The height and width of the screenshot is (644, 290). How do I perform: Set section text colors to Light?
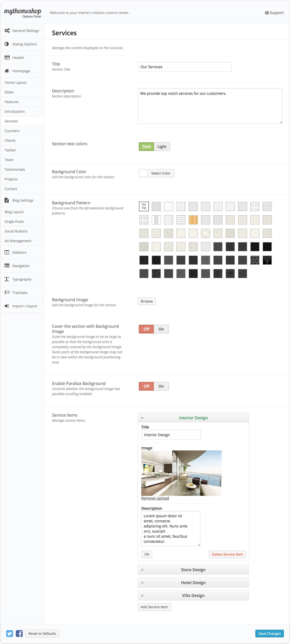click(162, 146)
